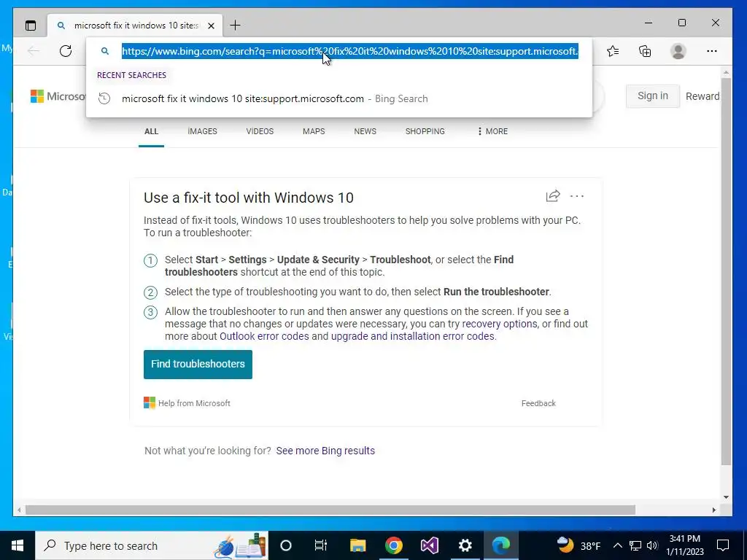Viewport: 747px width, 560px height.
Task: Open the Outlook error codes link
Action: point(264,336)
